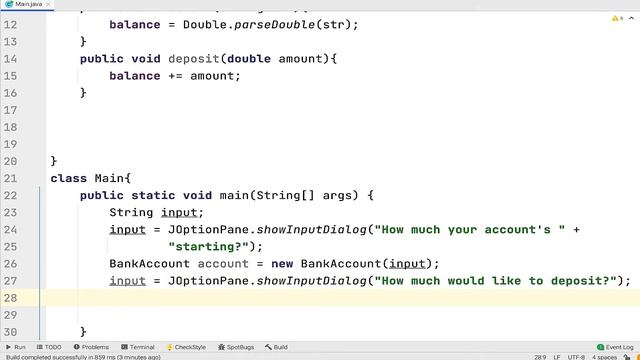Open the Build tool window
Screen dimensions: 640x360
point(276,347)
